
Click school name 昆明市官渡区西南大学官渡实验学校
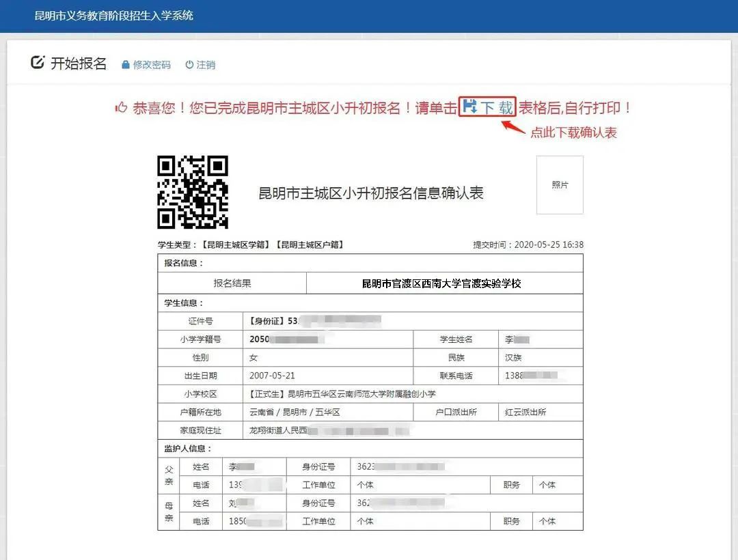coord(441,283)
